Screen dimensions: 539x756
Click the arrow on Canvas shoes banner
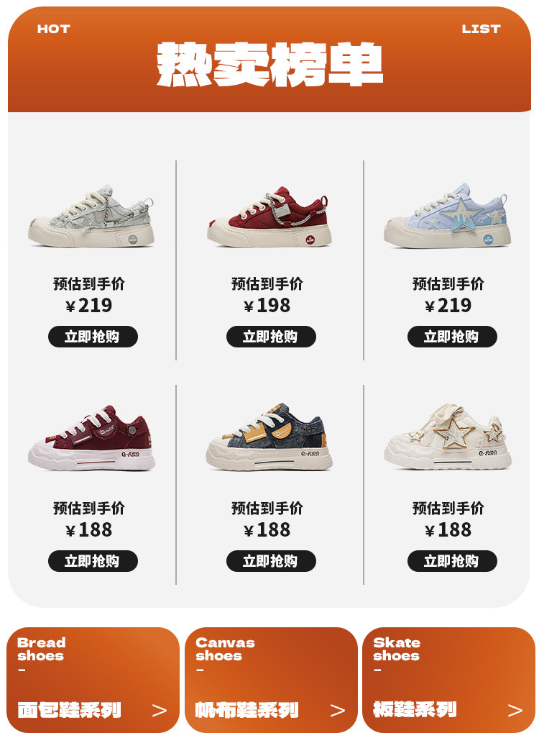pos(338,710)
